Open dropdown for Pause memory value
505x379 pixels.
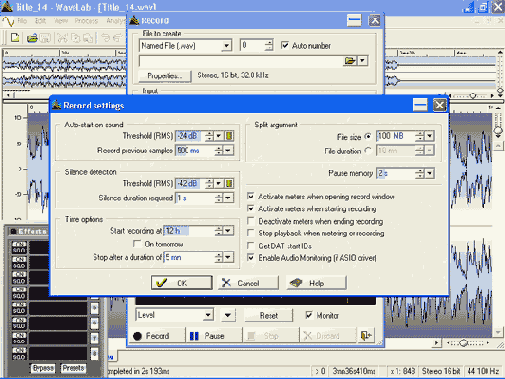[429, 173]
